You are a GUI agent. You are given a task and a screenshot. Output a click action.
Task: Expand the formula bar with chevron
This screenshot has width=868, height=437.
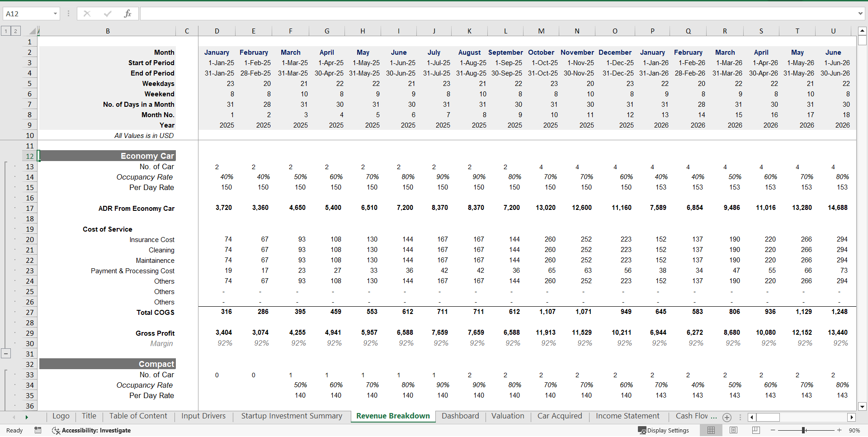pos(860,14)
